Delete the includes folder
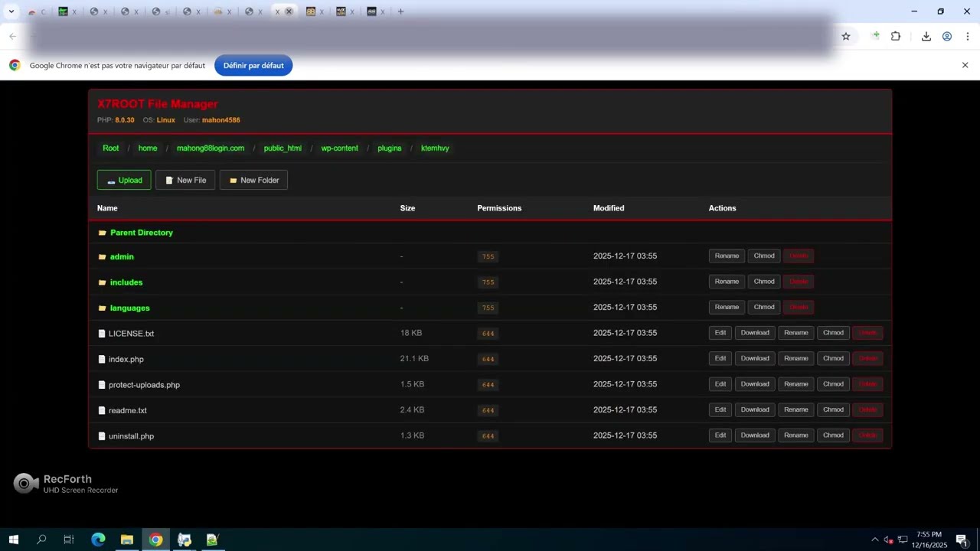The height and width of the screenshot is (551, 980). [x=799, y=282]
